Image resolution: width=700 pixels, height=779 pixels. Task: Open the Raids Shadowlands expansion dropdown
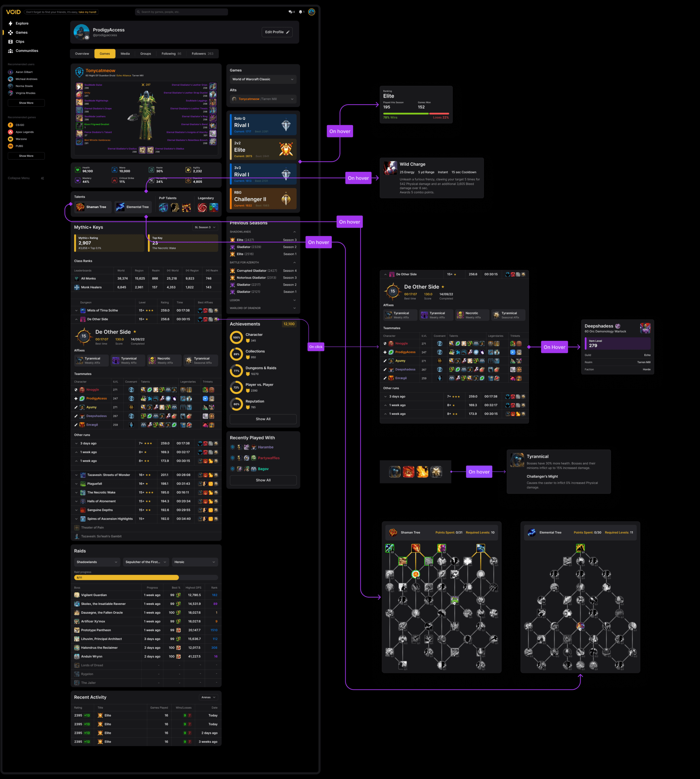point(97,562)
